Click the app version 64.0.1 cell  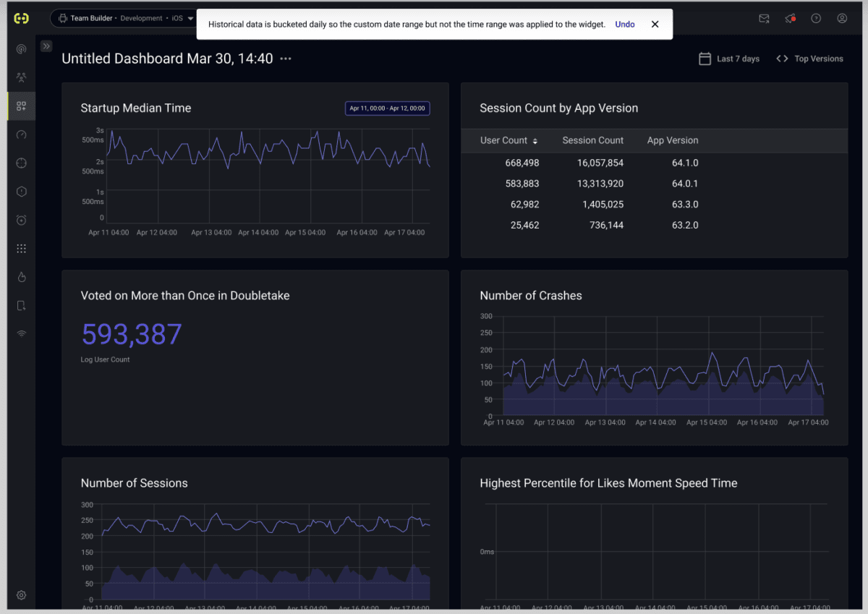[x=685, y=184]
